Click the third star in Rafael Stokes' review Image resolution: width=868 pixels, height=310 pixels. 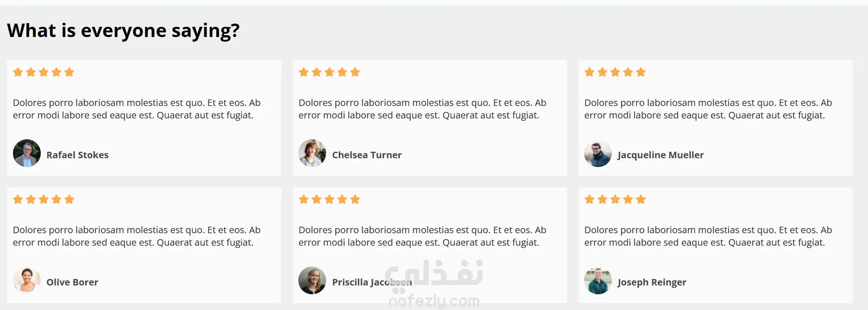click(x=44, y=72)
